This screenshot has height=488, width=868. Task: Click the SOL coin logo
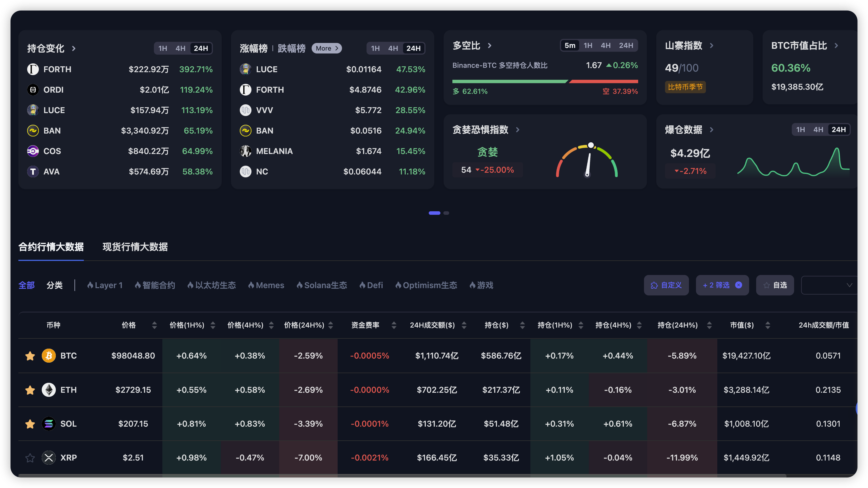[x=48, y=424]
